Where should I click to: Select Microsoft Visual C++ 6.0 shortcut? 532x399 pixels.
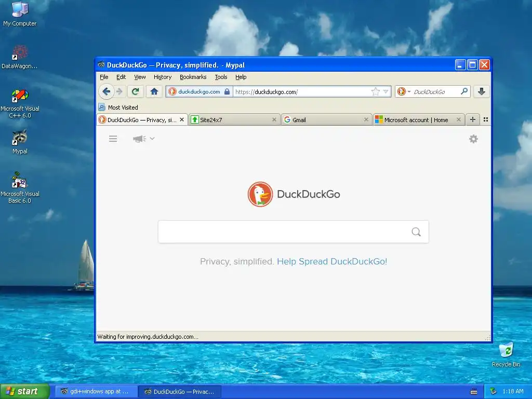pos(20,103)
